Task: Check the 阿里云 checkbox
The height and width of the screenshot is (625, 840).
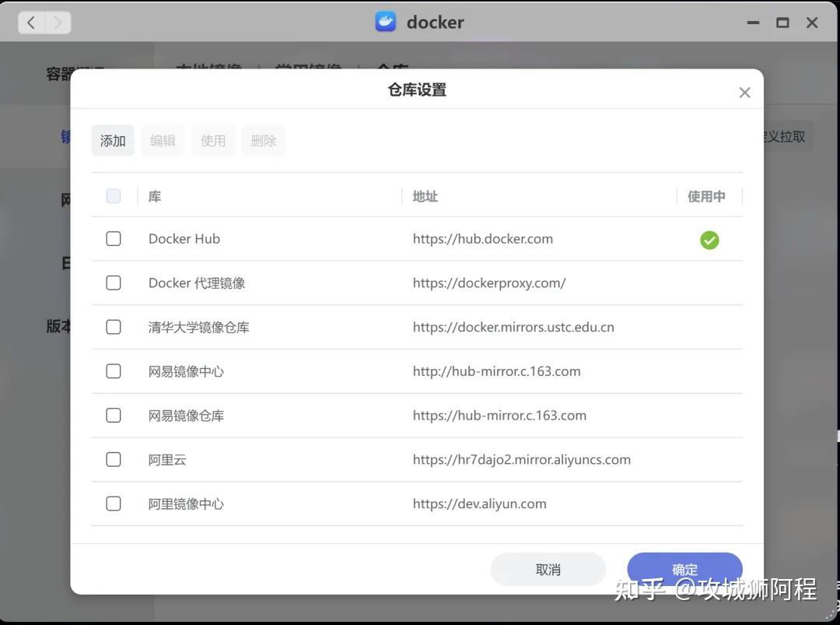Action: point(114,459)
